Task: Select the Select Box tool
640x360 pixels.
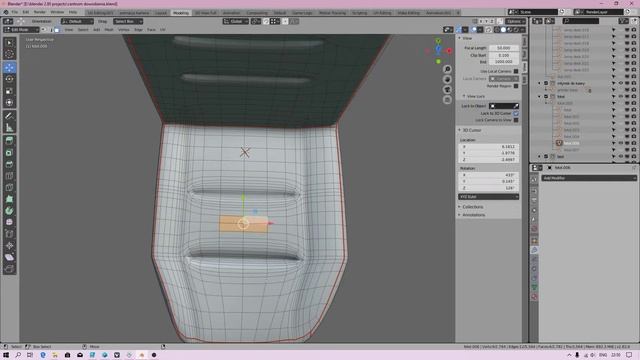Action: (x=9, y=43)
